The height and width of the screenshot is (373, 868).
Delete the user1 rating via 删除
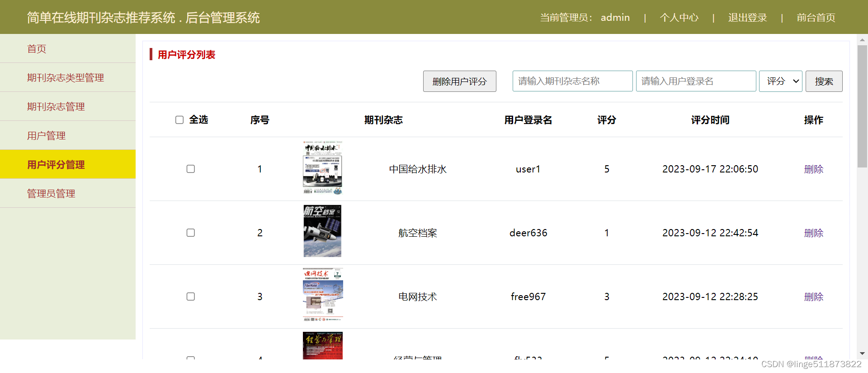[813, 169]
